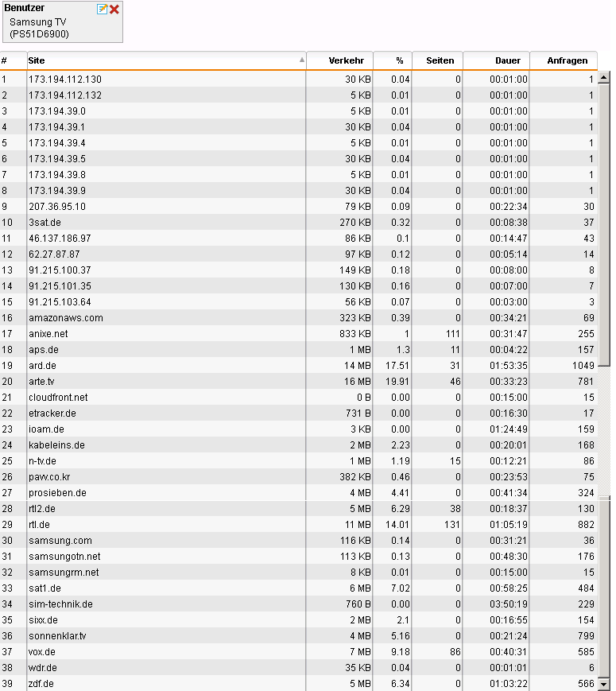The width and height of the screenshot is (616, 691).
Task: Select the 46.137.186.97 site entry
Action: (60, 239)
